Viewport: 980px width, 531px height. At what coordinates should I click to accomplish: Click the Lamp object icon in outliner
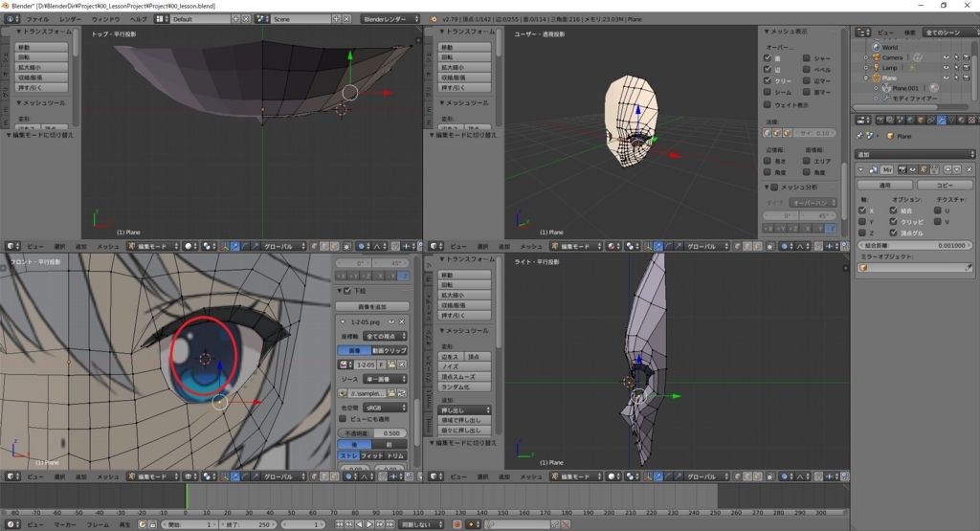point(875,68)
